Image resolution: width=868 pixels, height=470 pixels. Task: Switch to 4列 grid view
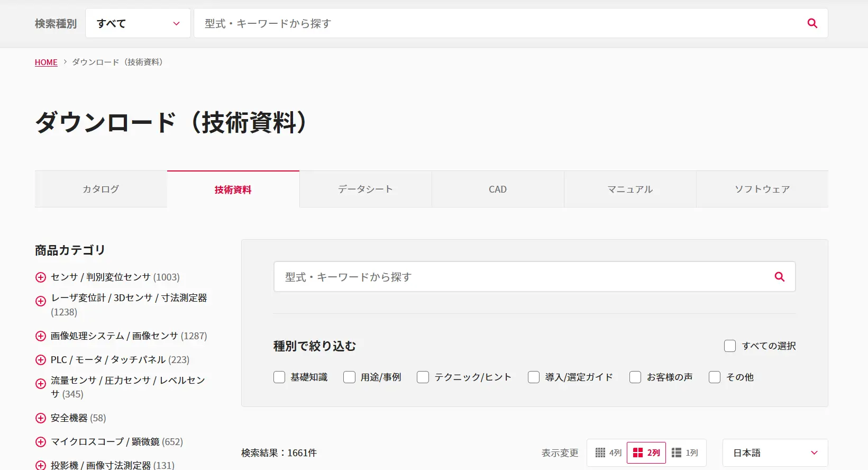tap(608, 453)
